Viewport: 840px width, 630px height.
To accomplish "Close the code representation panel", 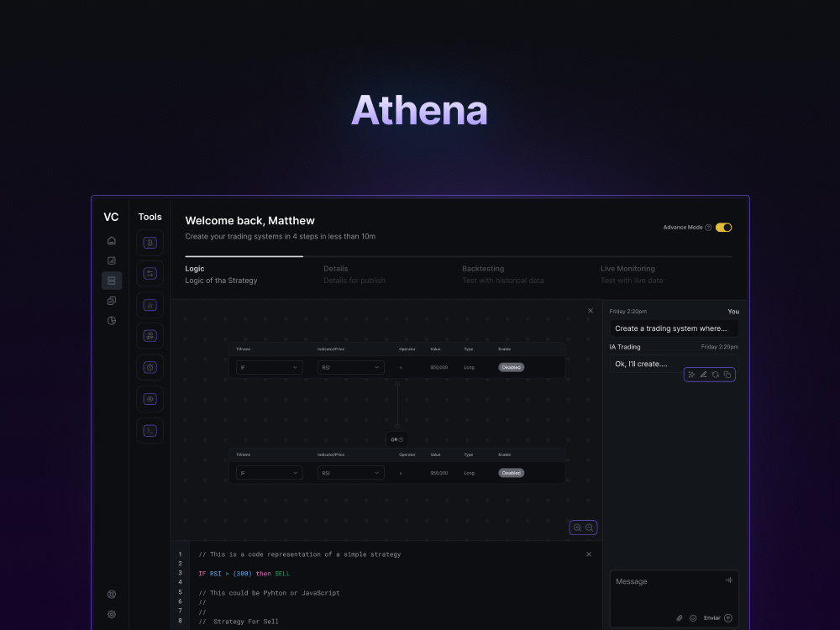I will (589, 554).
